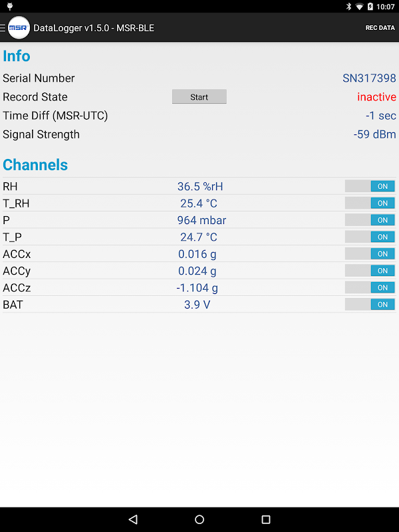Tap the serial number SN317398
The height and width of the screenshot is (532, 399).
point(369,78)
